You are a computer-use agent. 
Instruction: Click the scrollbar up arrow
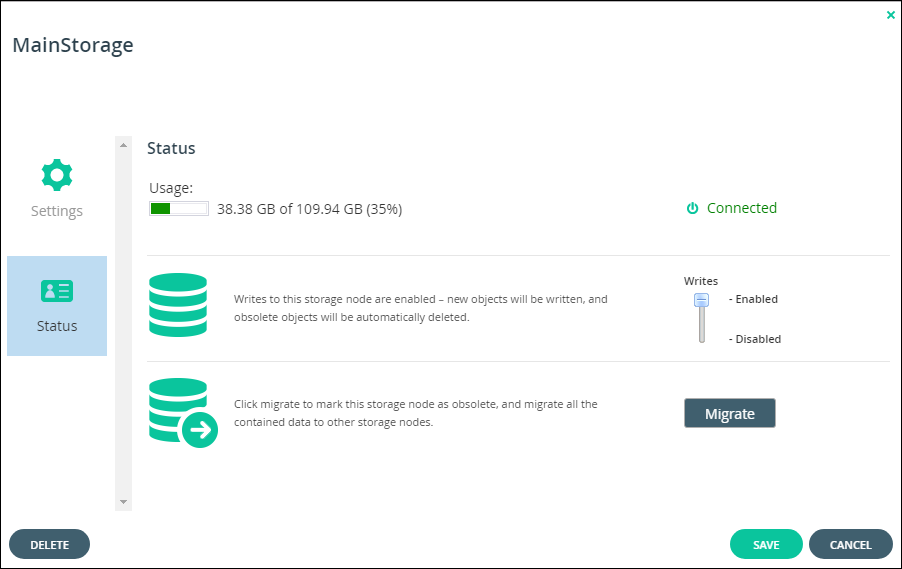point(123,145)
